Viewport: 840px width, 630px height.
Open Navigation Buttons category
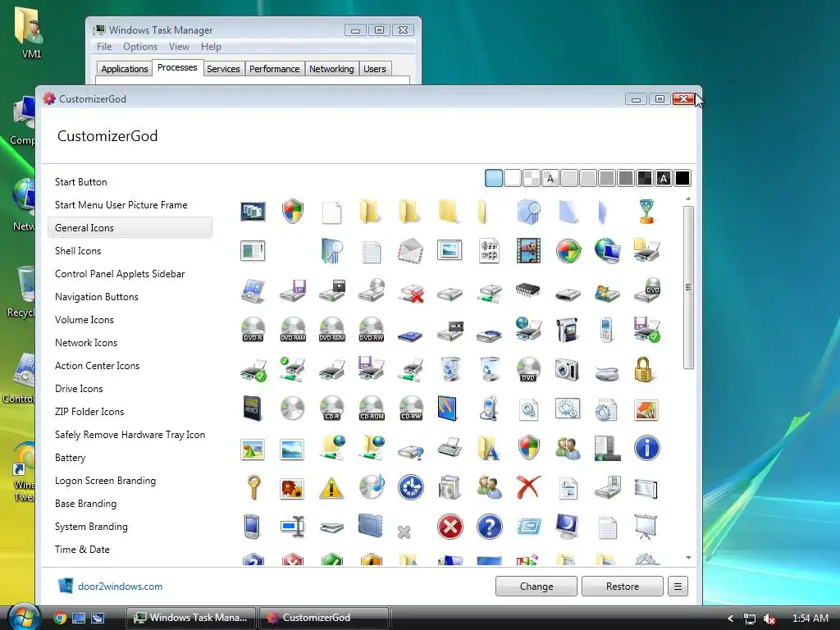tap(97, 297)
